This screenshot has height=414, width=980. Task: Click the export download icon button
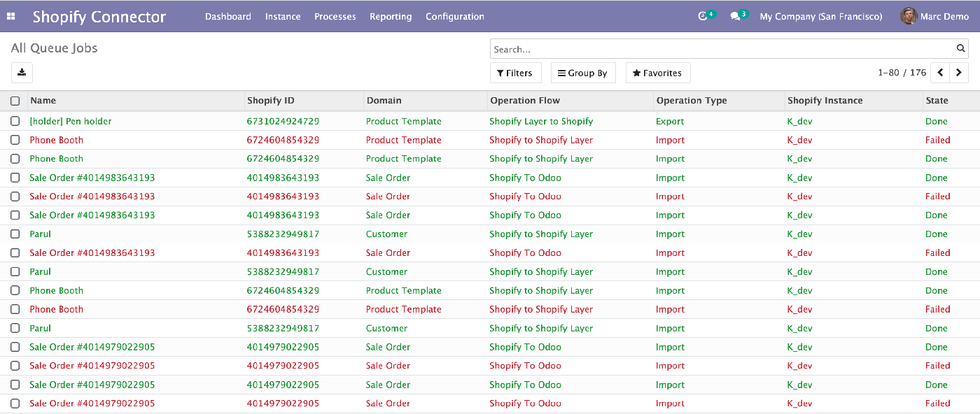pos(22,73)
